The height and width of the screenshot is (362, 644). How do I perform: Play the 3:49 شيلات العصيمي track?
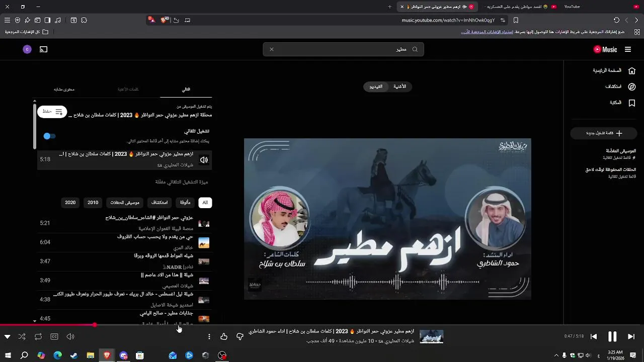(x=125, y=281)
